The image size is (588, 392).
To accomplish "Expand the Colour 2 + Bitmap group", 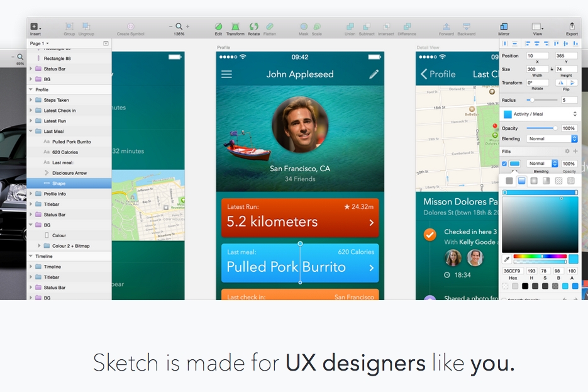I will click(40, 245).
